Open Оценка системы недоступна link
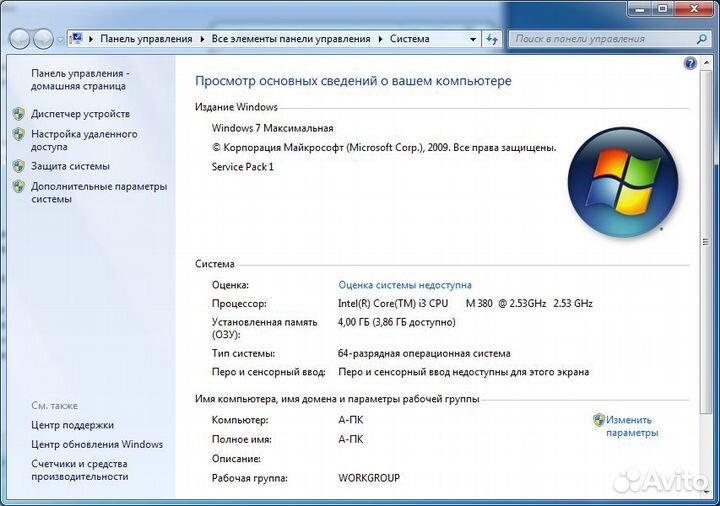Screen dimensions: 720x506 [x=405, y=285]
